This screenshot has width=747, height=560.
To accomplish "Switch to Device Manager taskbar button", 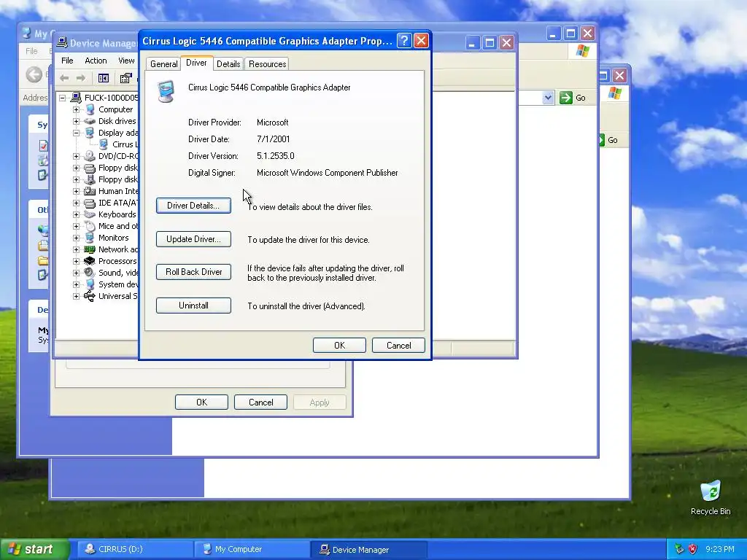I will (x=368, y=549).
